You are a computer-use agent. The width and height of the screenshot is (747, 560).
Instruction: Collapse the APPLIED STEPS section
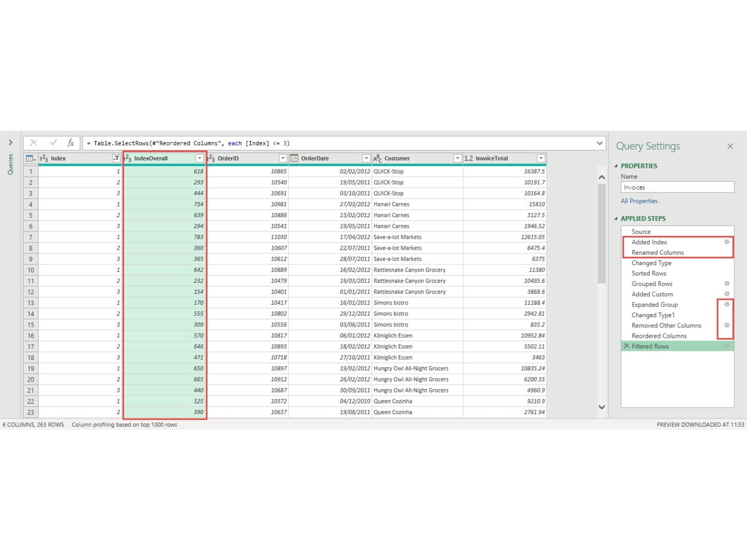pos(616,218)
